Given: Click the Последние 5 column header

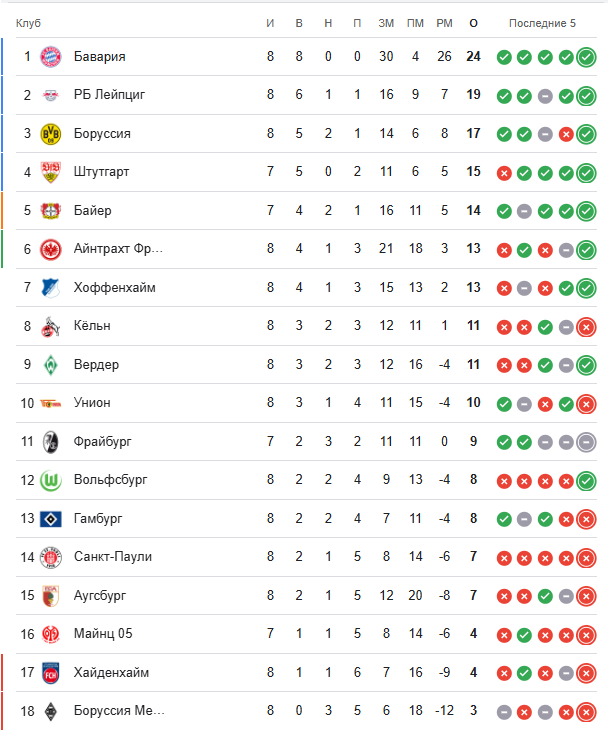Looking at the screenshot, I should point(542,23).
